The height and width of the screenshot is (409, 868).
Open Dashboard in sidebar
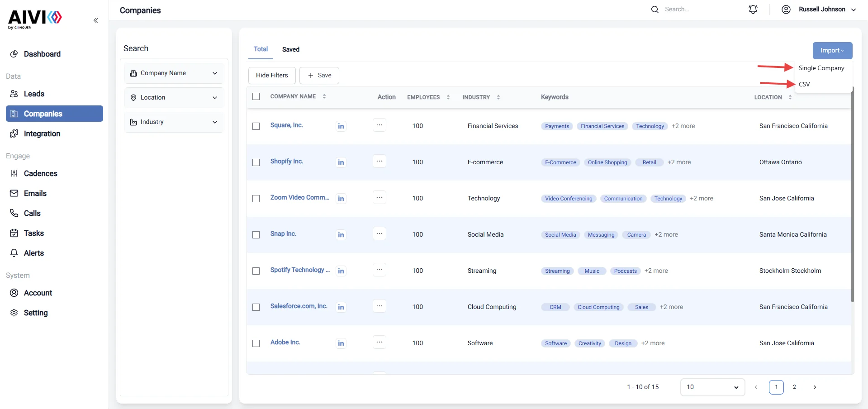pos(54,54)
